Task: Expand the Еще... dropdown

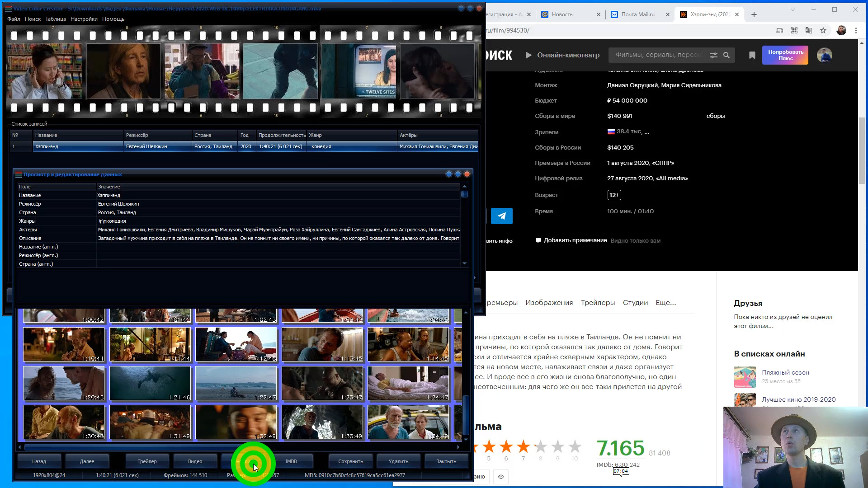Action: coord(665,303)
